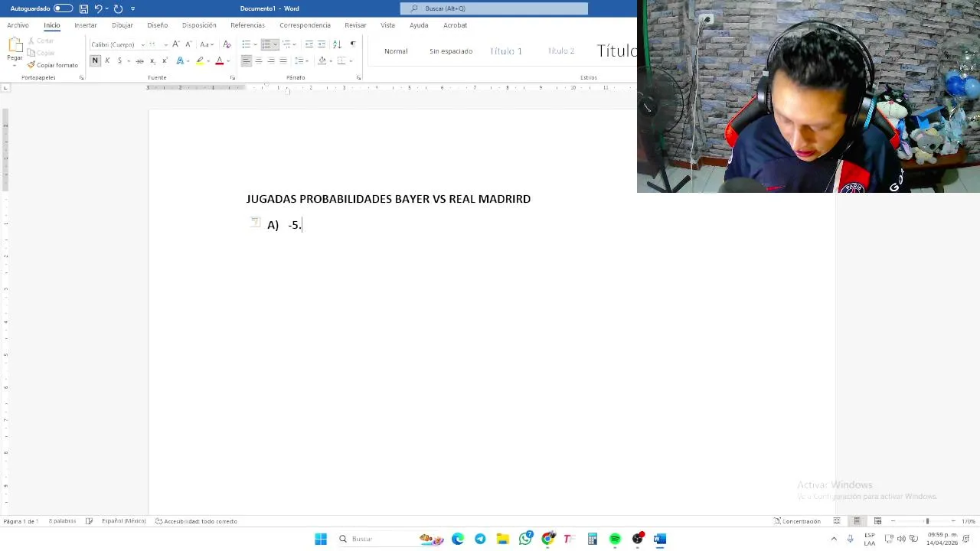The width and height of the screenshot is (980, 551).
Task: Clear all formatting icon
Action: pos(227,44)
